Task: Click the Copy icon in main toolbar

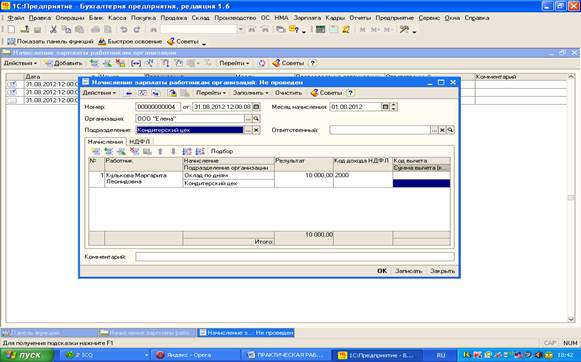Action: [66, 30]
